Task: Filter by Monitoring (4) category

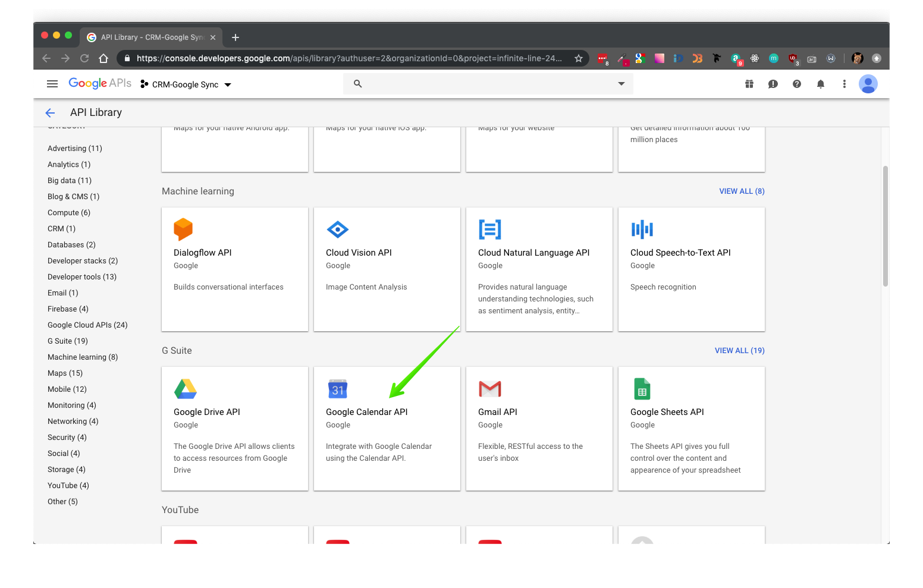Action: 72,405
